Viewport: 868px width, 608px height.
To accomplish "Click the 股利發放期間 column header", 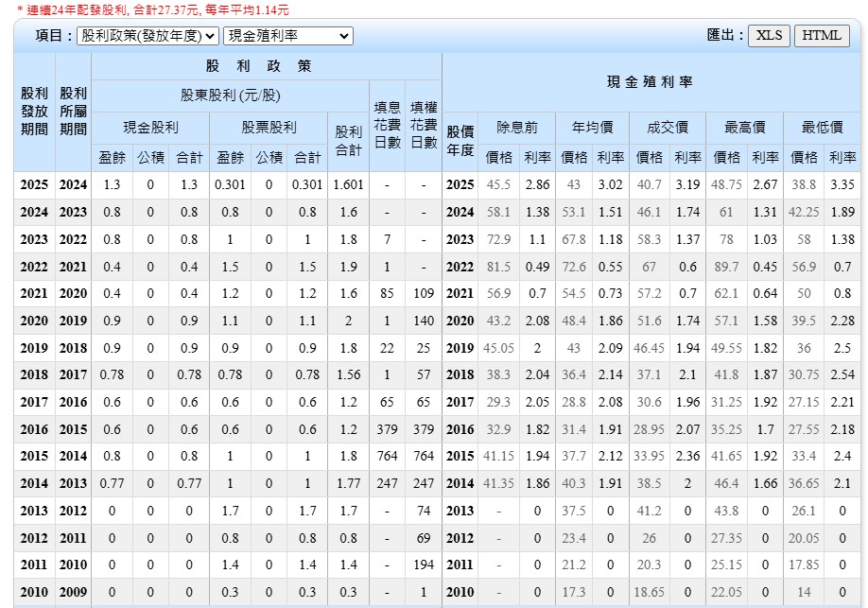I will coord(34,112).
